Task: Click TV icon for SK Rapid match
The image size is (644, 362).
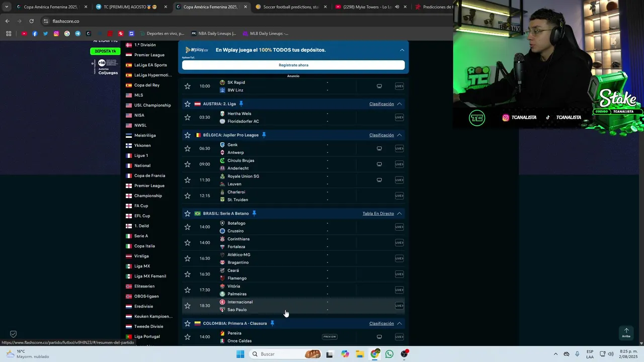Action: coord(379,86)
